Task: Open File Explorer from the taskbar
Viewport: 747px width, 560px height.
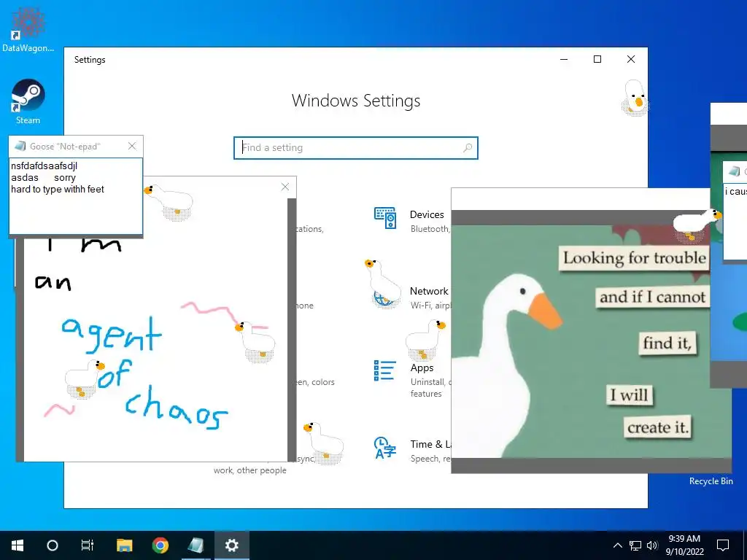Action: coord(124,545)
